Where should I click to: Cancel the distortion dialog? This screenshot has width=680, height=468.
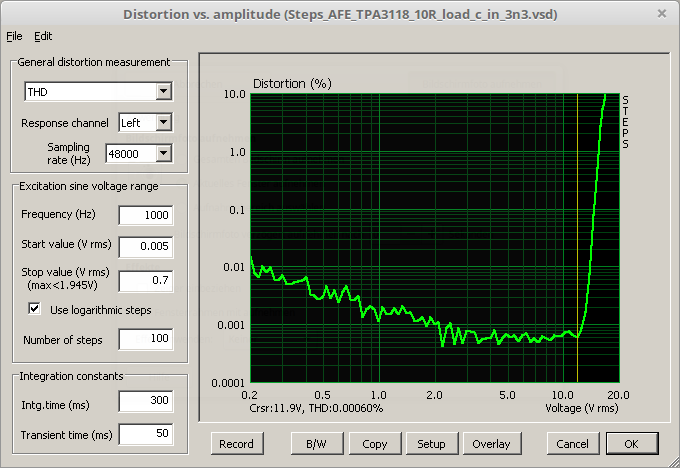572,443
